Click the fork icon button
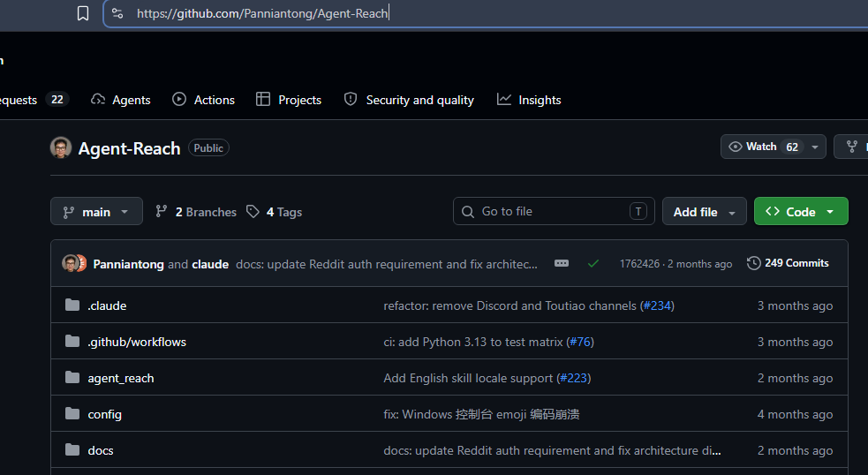The width and height of the screenshot is (868, 475). (x=852, y=147)
